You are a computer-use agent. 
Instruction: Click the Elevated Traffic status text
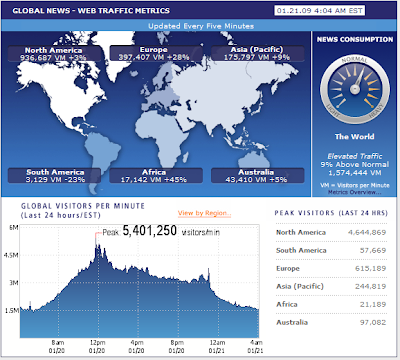click(355, 156)
